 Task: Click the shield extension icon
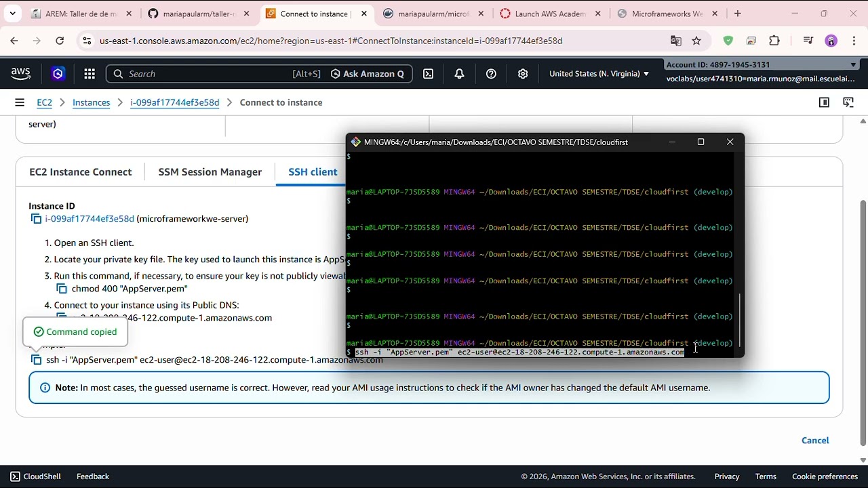click(728, 41)
